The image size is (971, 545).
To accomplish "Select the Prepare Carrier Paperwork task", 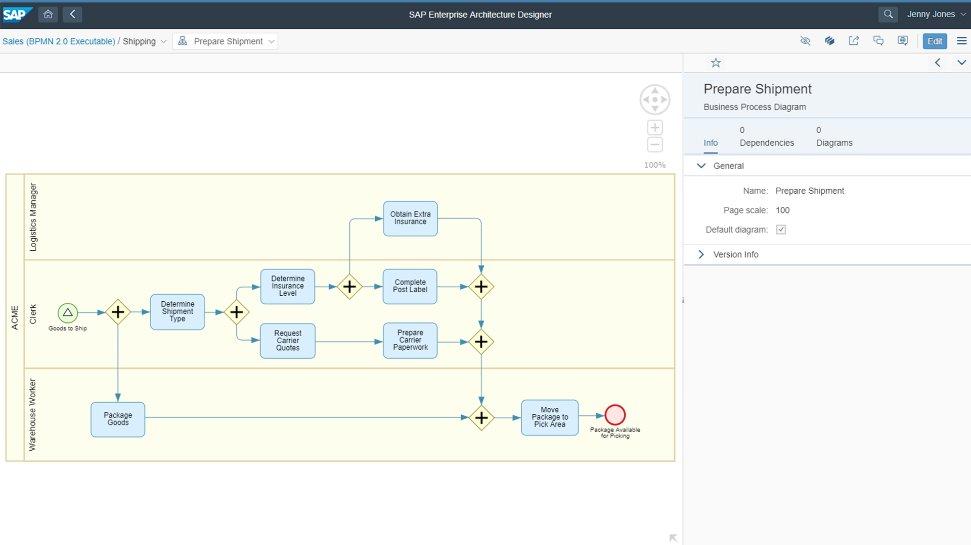I will coord(410,341).
